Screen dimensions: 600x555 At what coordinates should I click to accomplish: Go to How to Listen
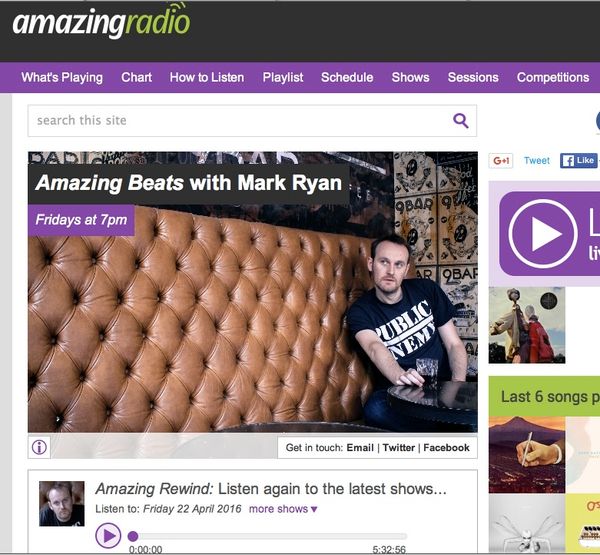tap(207, 77)
